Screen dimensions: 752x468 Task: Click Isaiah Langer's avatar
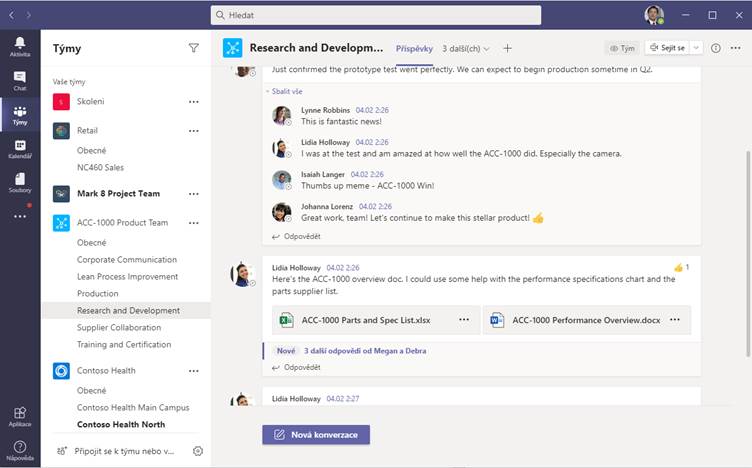point(282,180)
